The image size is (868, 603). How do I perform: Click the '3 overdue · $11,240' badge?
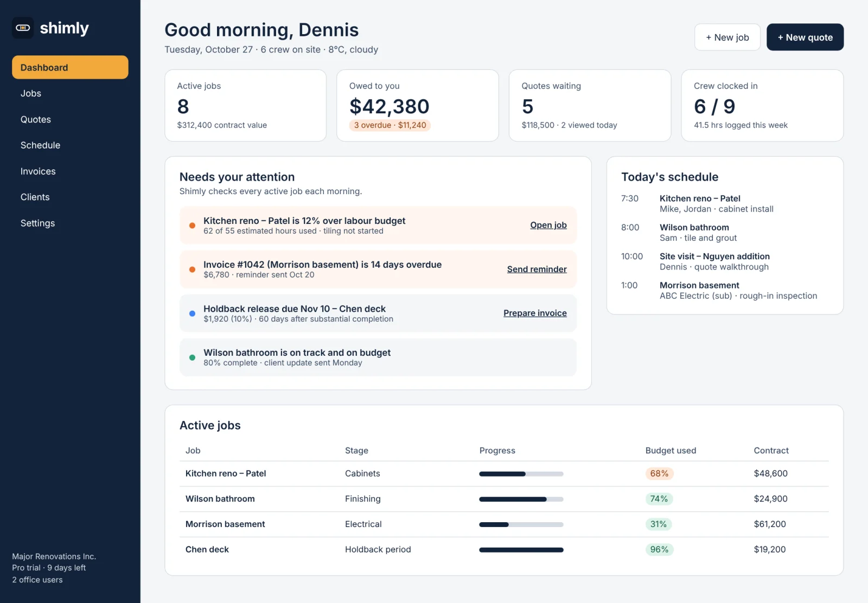(x=390, y=125)
